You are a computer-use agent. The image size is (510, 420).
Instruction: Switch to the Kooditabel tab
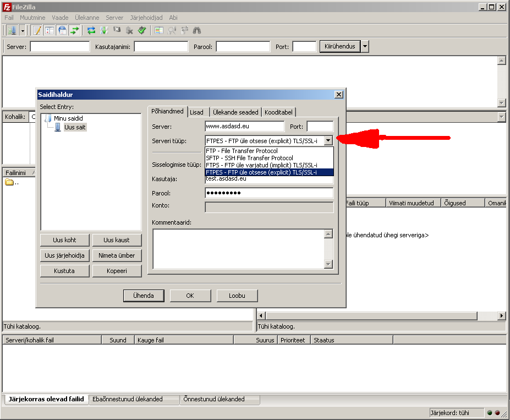point(278,112)
